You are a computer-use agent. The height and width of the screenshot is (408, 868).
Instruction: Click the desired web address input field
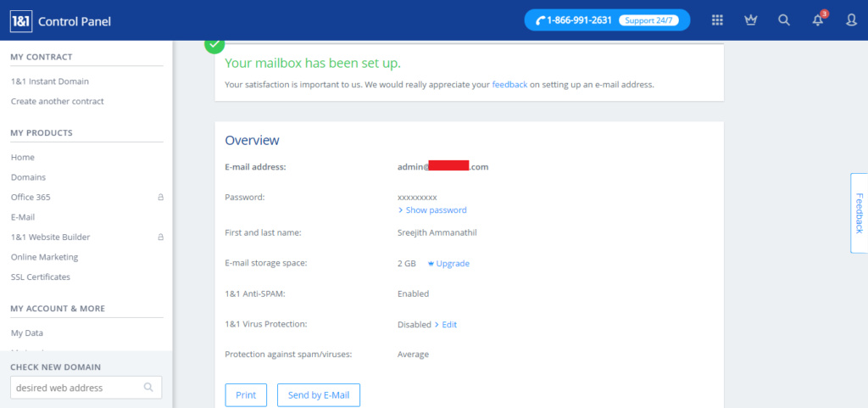click(86, 388)
